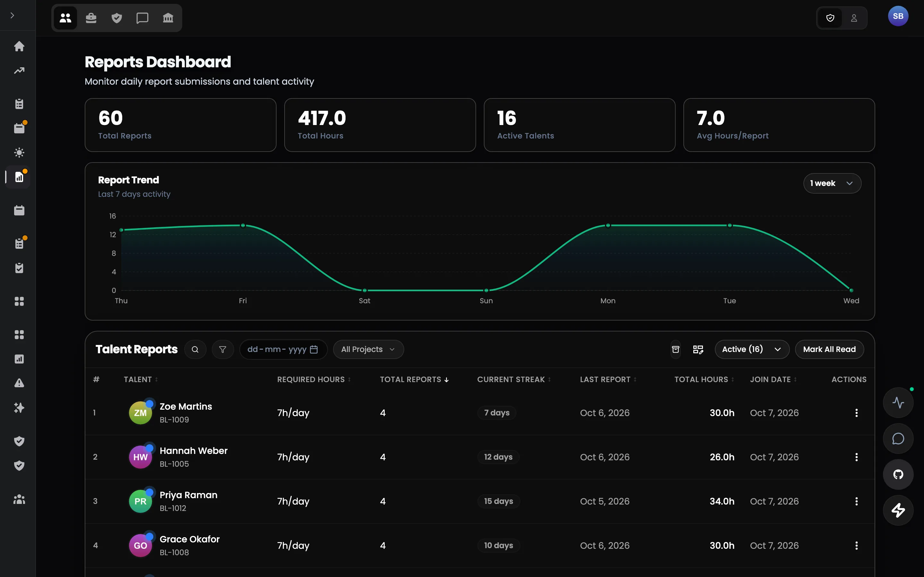Select the briefcase tab in top bar
924x577 pixels.
pos(91,18)
